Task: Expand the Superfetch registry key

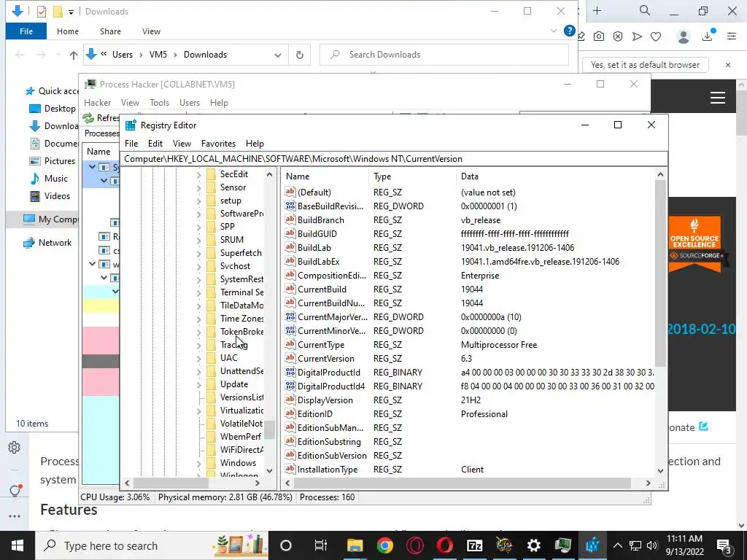Action: click(199, 254)
